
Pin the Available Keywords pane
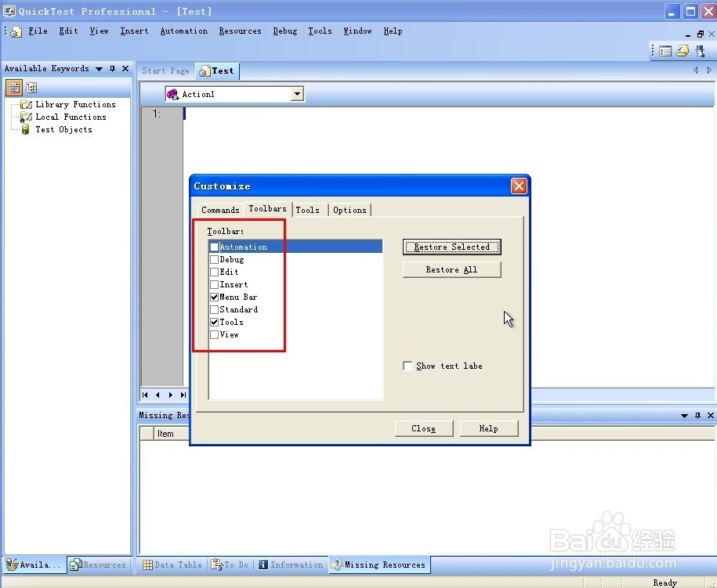(x=113, y=69)
